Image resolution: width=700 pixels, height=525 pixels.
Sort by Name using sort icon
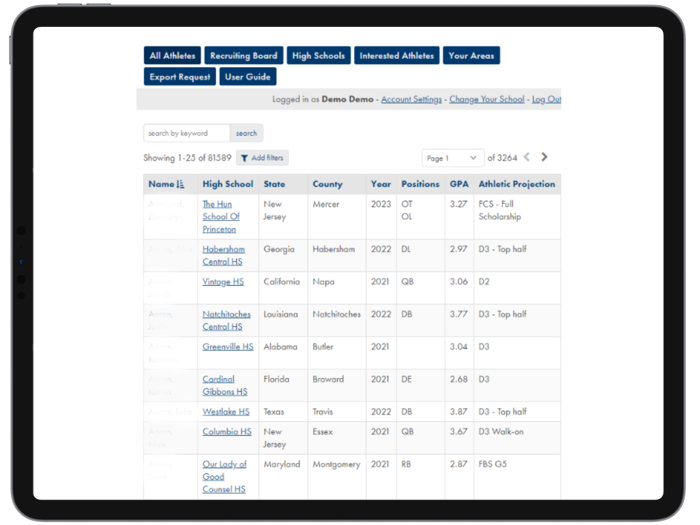[x=180, y=184]
